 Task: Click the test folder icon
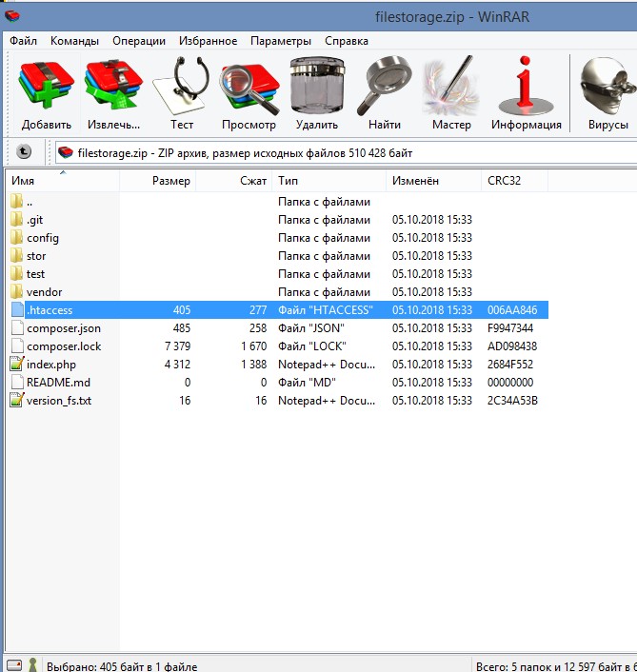click(17, 273)
